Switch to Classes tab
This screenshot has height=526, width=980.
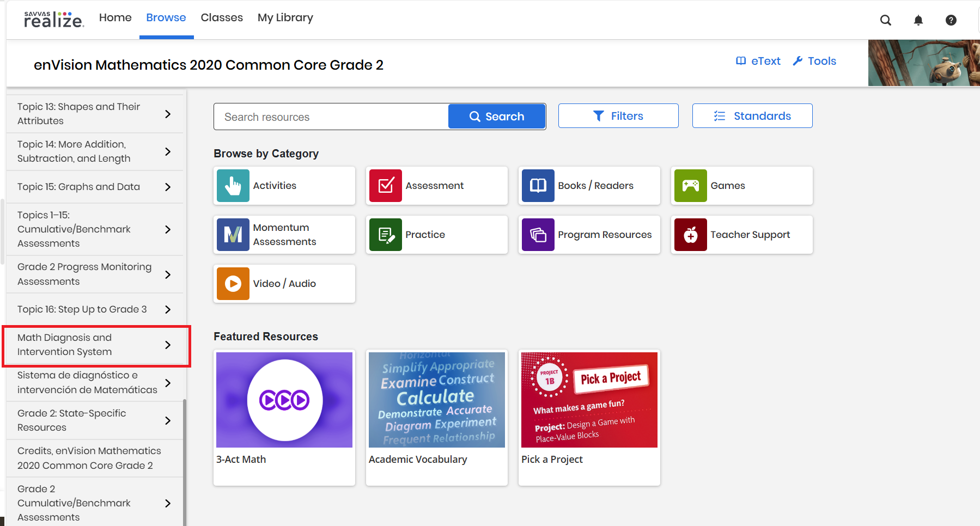(x=222, y=17)
